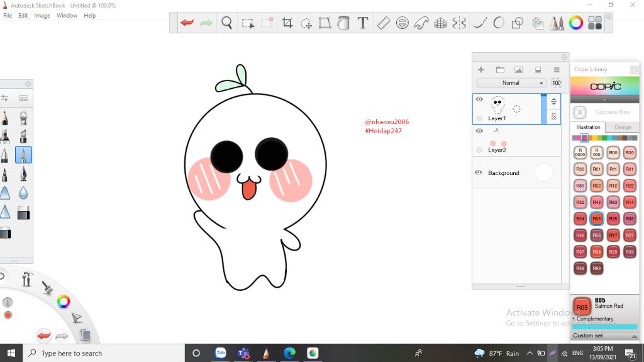Open the File menu
This screenshot has width=644, height=362.
[8, 16]
